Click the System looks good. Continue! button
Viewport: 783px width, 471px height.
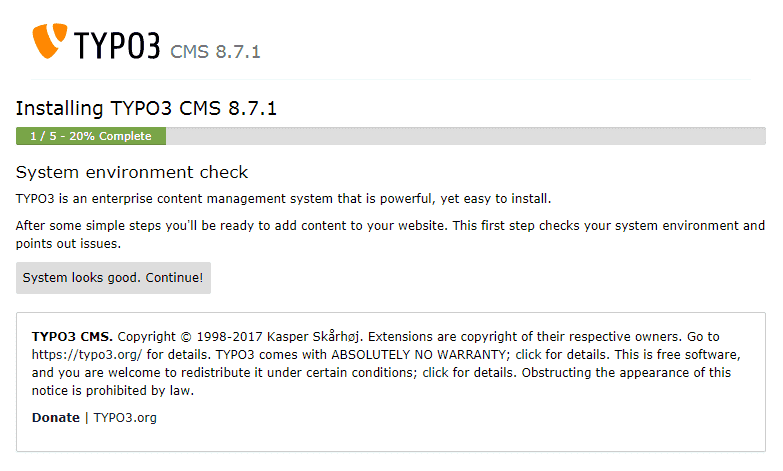(113, 278)
